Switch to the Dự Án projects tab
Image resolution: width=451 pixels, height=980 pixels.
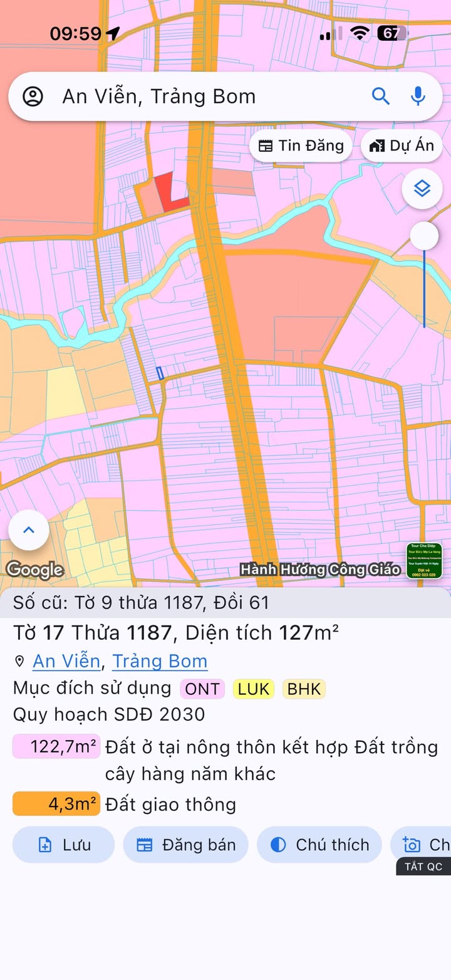(x=402, y=146)
